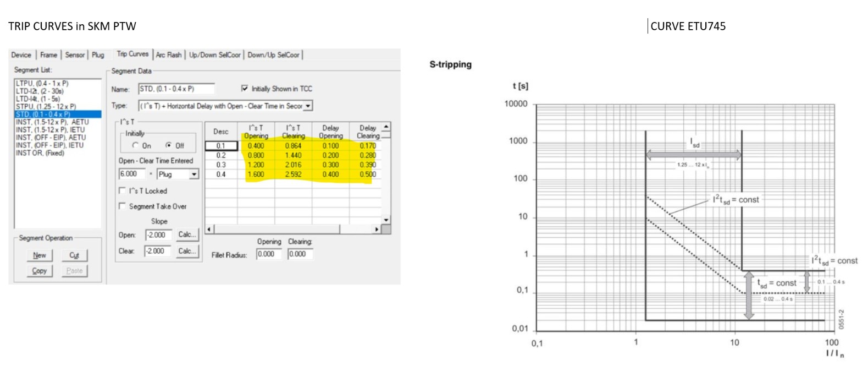Click Calc button for Open slope
The image size is (868, 371).
[187, 234]
